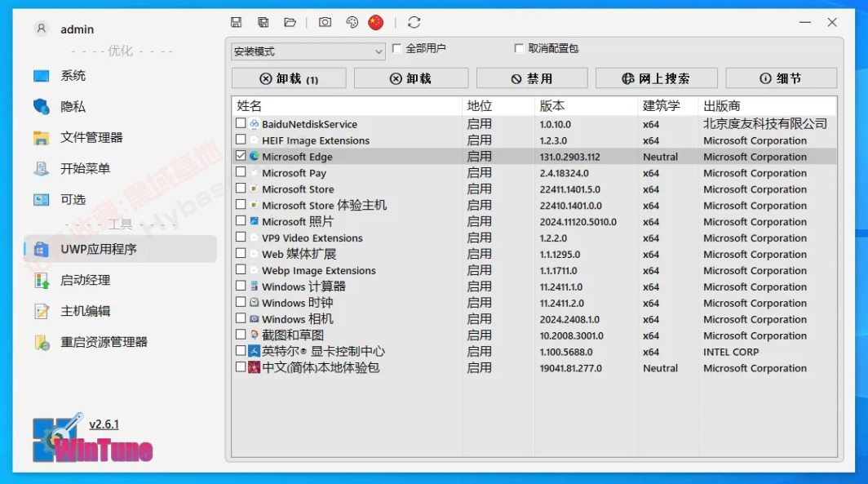This screenshot has width=868, height=484.
Task: Sort by the 出版商 column header
Action: tap(767, 106)
